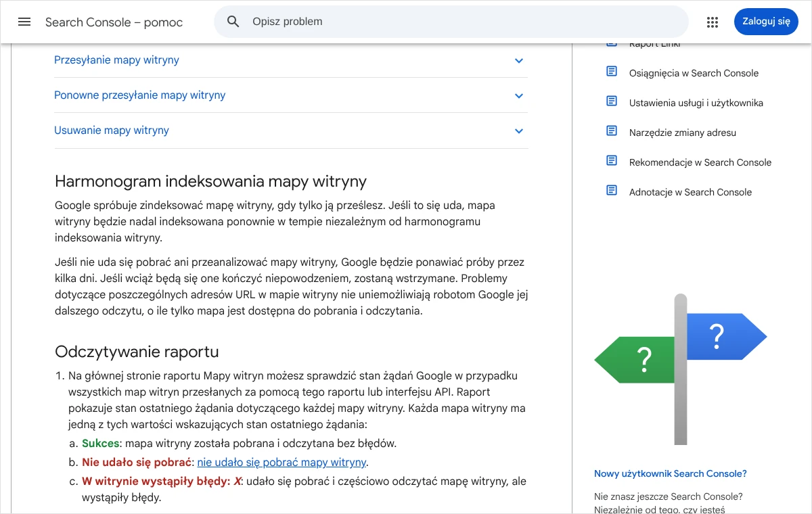Click the article icon beside Ustawienia usługi i użytkownika
The image size is (812, 514).
point(612,101)
